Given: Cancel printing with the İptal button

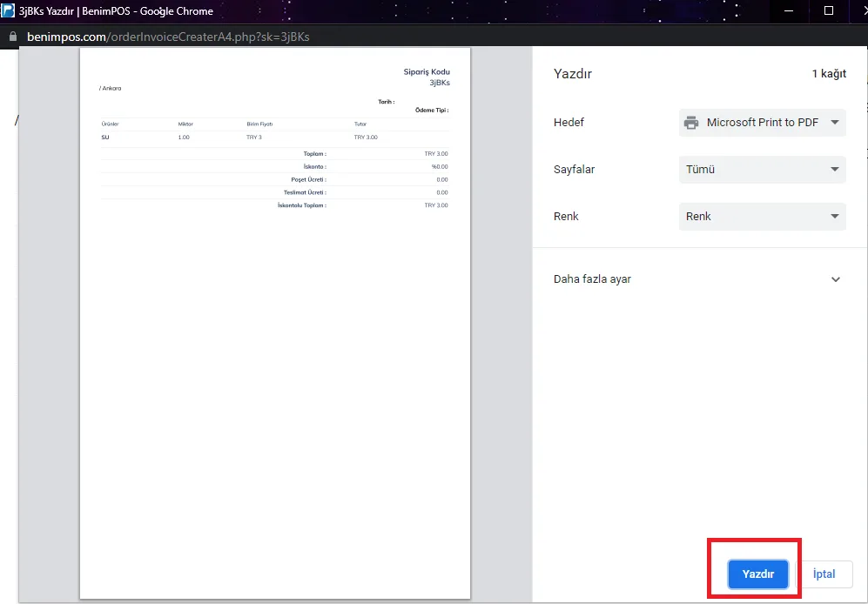Looking at the screenshot, I should (824, 574).
